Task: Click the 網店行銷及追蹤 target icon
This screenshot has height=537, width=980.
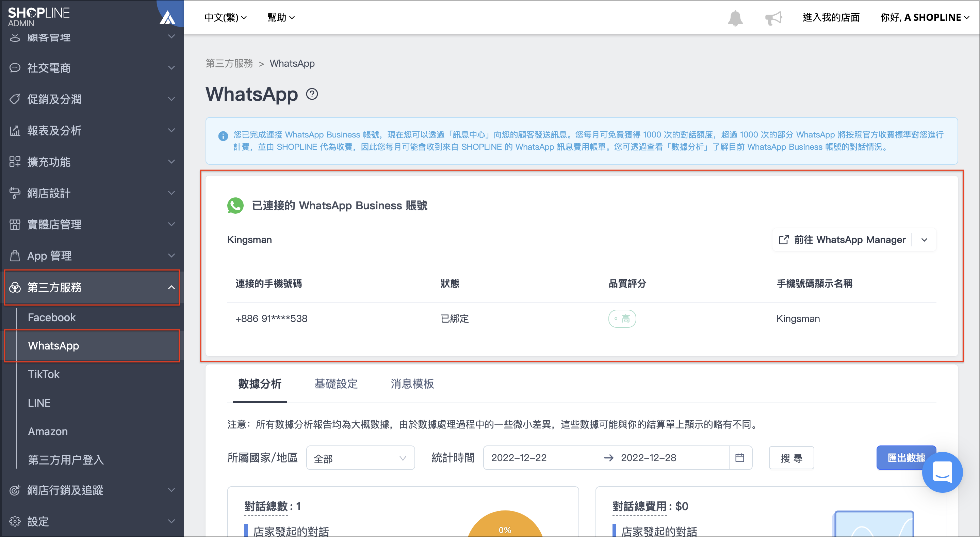Action: [15, 490]
